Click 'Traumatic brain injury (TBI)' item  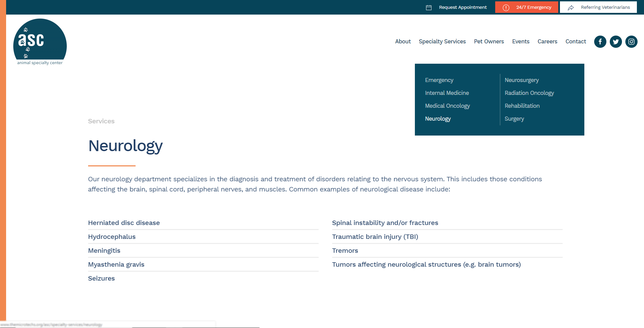point(375,237)
